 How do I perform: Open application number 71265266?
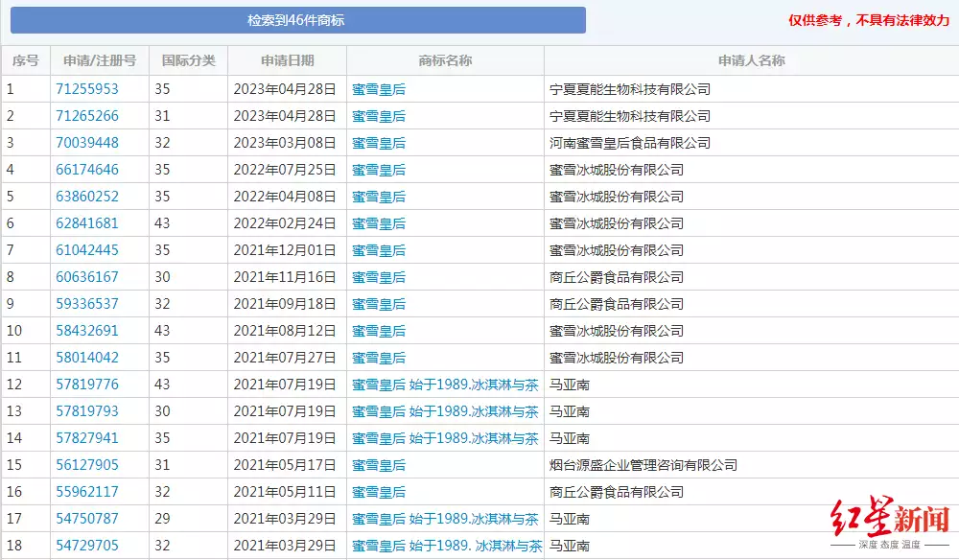(x=87, y=116)
